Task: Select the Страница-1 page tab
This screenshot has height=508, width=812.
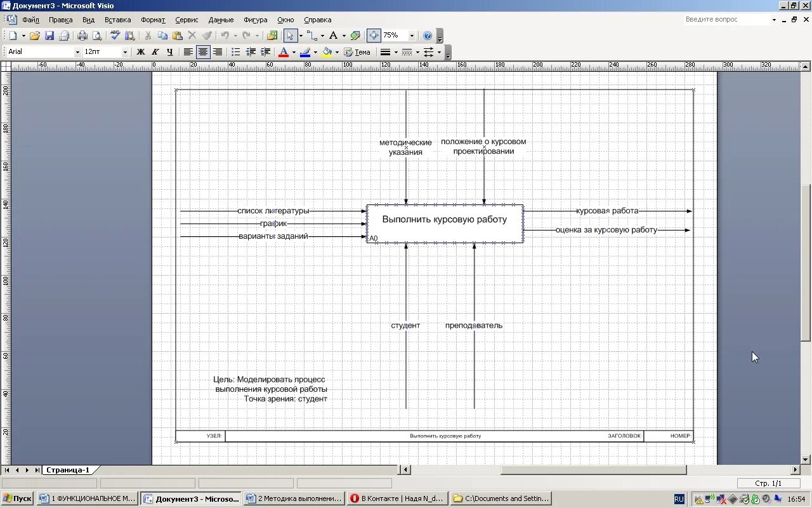Action: click(68, 470)
